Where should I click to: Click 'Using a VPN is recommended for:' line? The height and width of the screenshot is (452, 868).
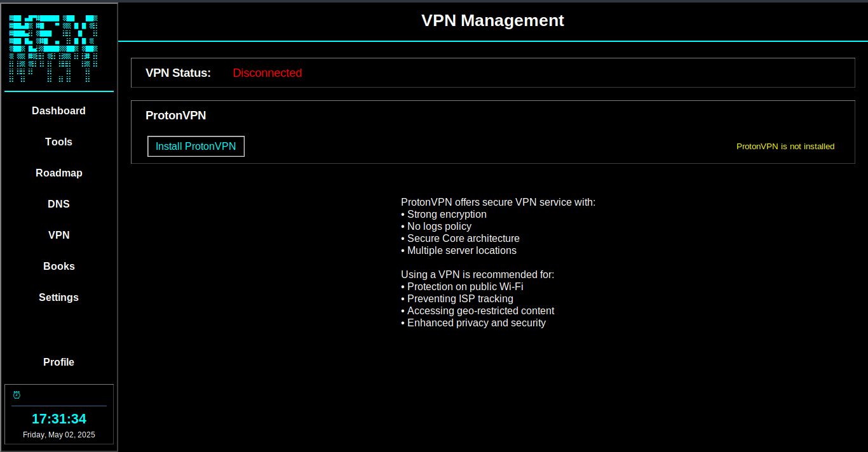478,275
